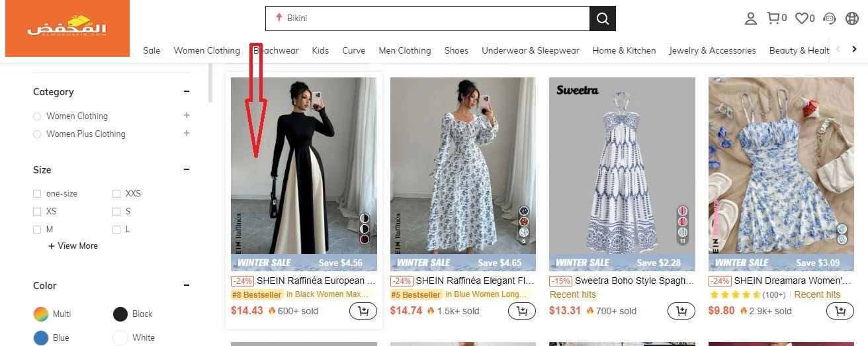Image resolution: width=868 pixels, height=346 pixels.
Task: Open the user account icon
Action: 750,19
